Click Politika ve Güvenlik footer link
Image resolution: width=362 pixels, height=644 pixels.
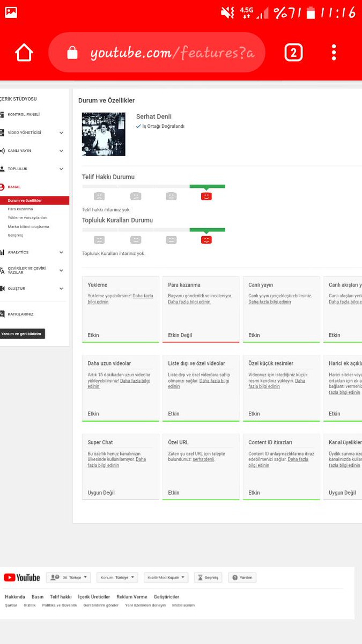coord(60,605)
